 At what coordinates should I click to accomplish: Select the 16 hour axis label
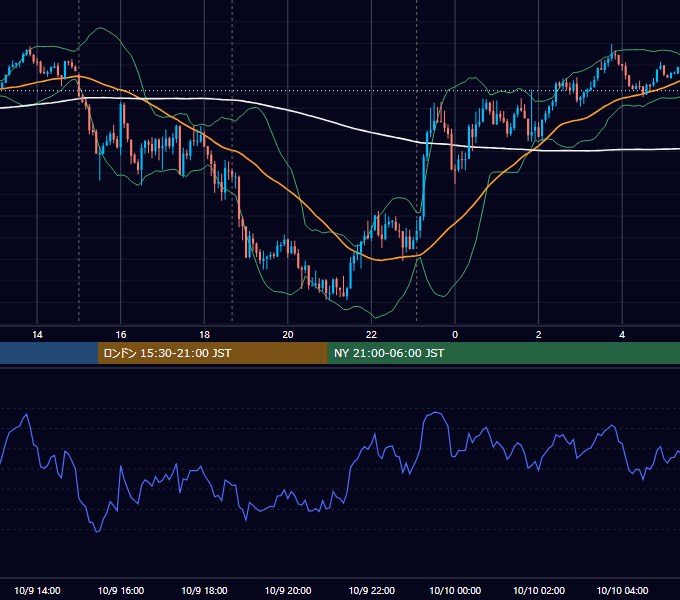click(121, 335)
